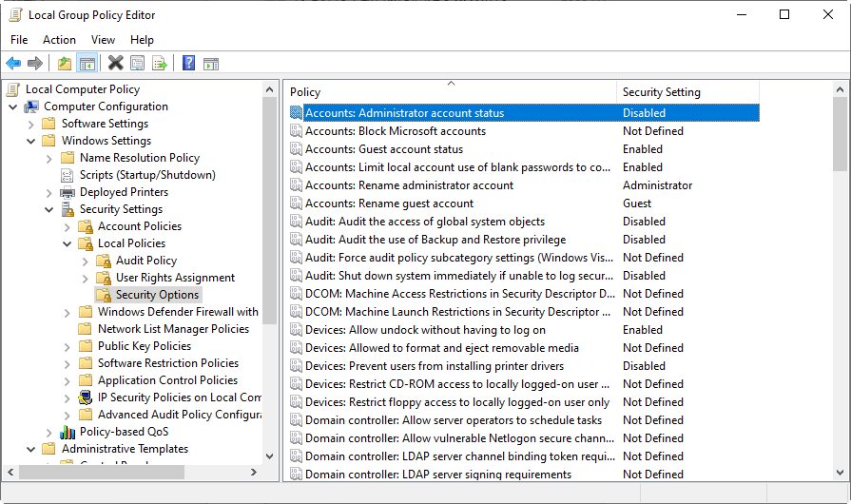Screen dimensions: 851x504
Task: Expand the Account Policies node
Action: pyautogui.click(x=67, y=226)
